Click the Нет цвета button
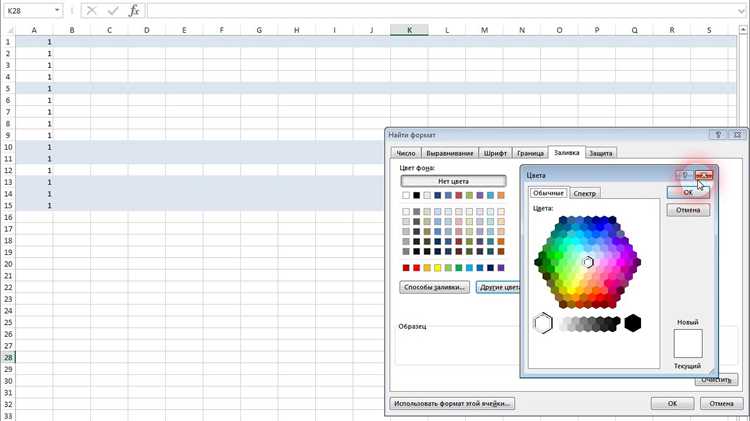750x421 pixels. click(x=453, y=181)
